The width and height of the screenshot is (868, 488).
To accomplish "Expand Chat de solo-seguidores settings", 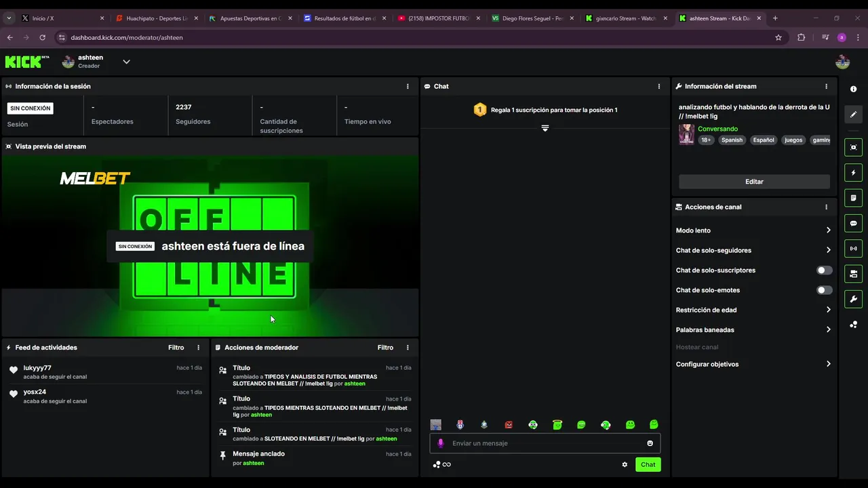I will click(753, 250).
